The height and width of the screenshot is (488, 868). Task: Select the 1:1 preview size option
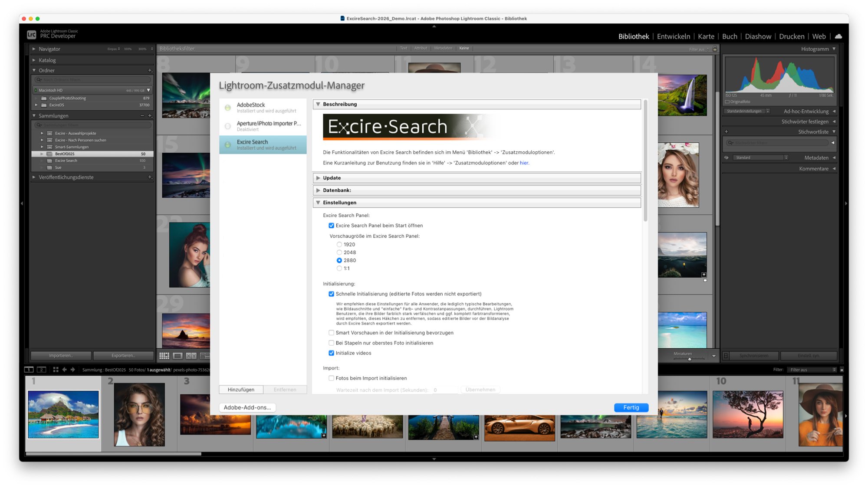point(339,269)
